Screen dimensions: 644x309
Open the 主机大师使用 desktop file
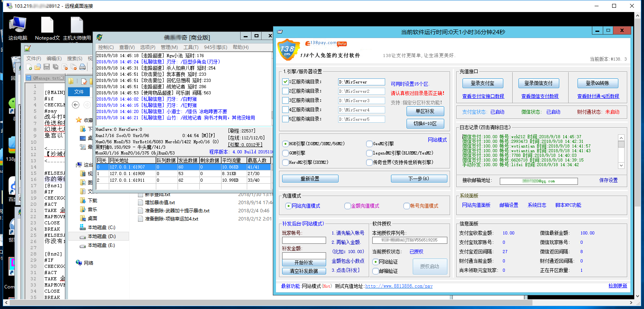coord(77,28)
